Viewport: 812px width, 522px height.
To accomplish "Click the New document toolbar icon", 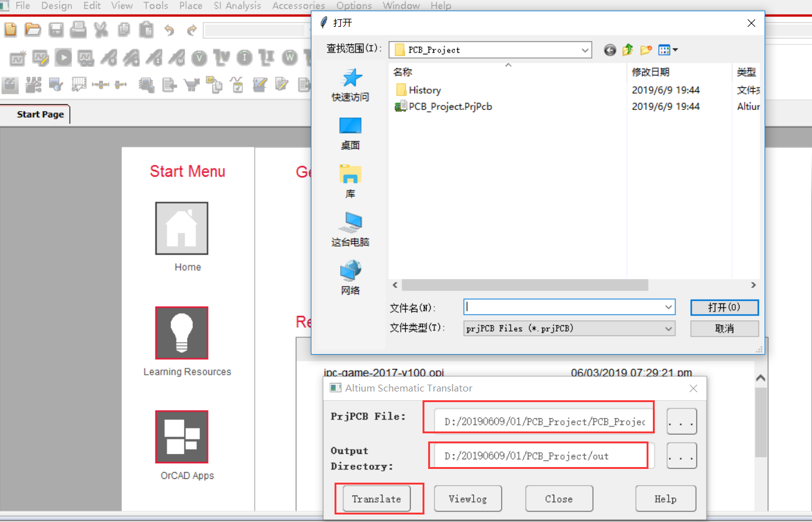I will pos(11,29).
